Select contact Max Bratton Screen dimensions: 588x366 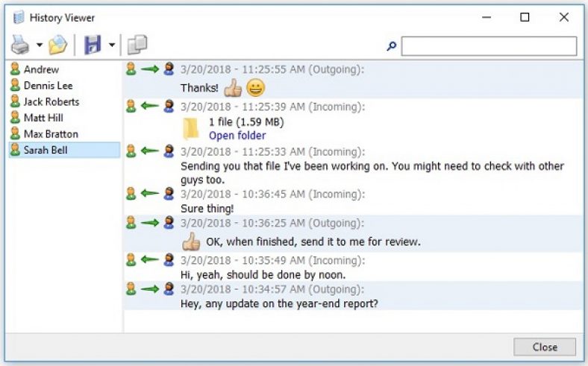pos(64,133)
